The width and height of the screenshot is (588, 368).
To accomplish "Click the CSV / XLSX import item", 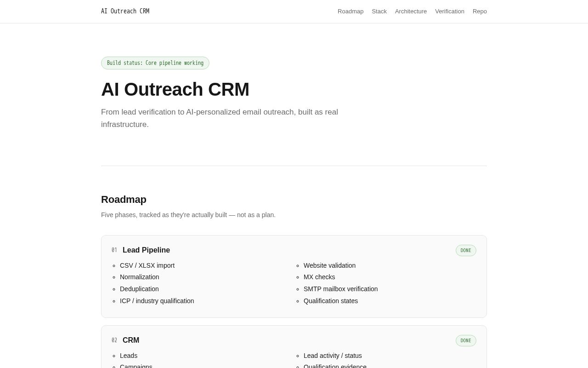I will point(147,265).
